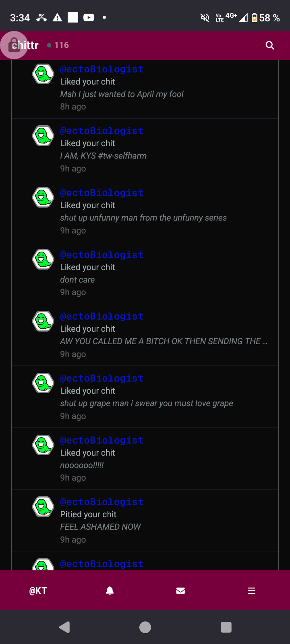Tap the notifications bell icon
Image resolution: width=290 pixels, height=644 pixels.
(110, 590)
